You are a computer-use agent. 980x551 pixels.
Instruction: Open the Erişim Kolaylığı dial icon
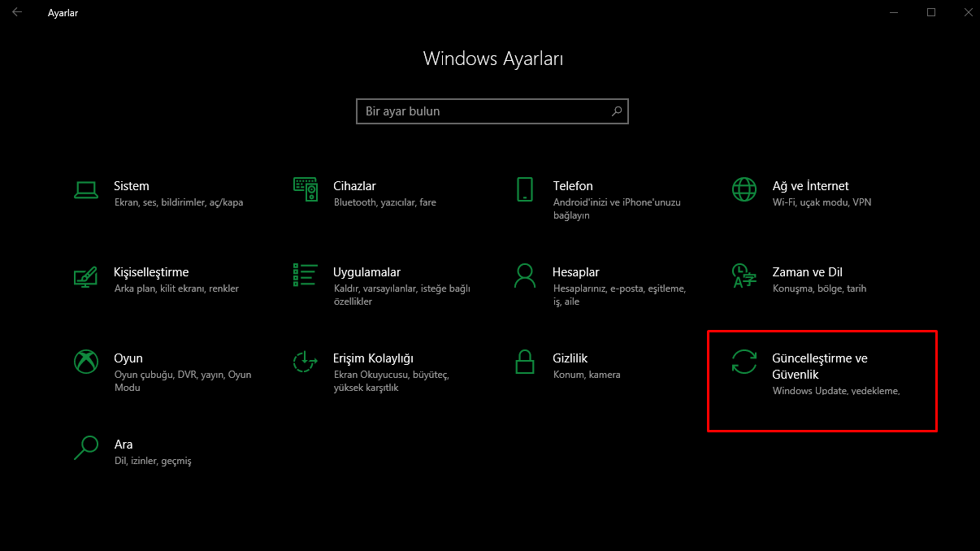(x=306, y=362)
